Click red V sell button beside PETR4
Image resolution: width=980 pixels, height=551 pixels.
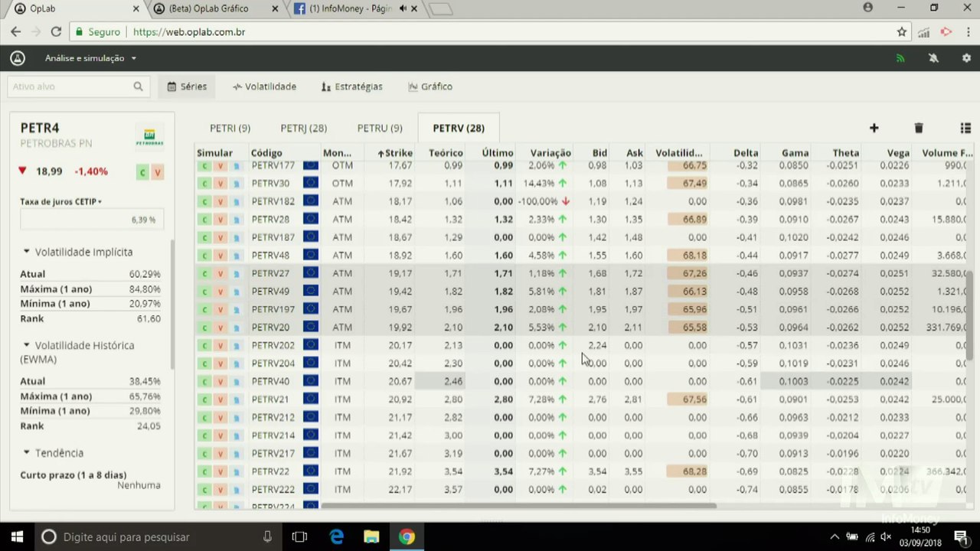(158, 172)
